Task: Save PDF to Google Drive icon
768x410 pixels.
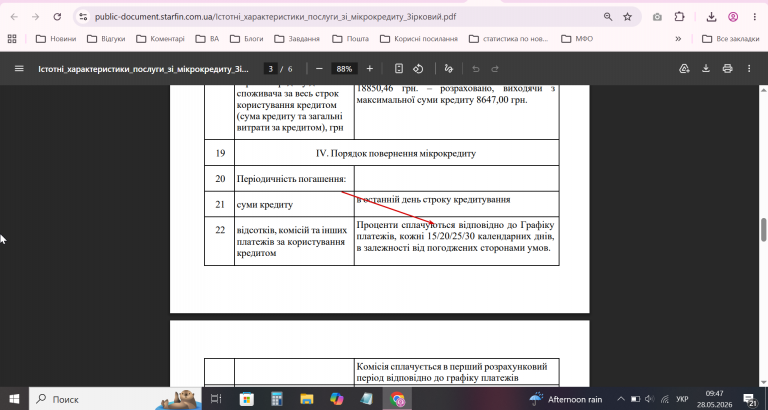Action: pos(684,69)
